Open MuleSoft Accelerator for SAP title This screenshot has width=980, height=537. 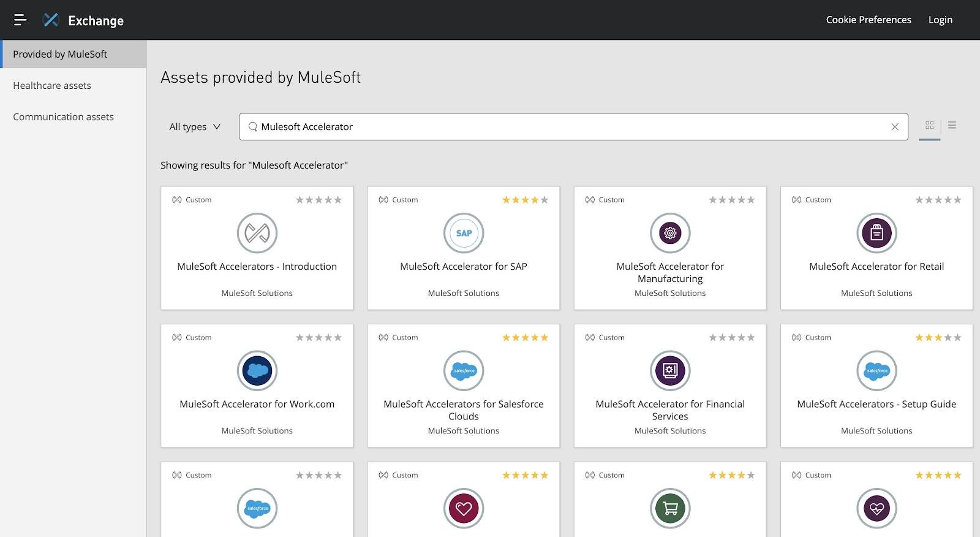464,267
